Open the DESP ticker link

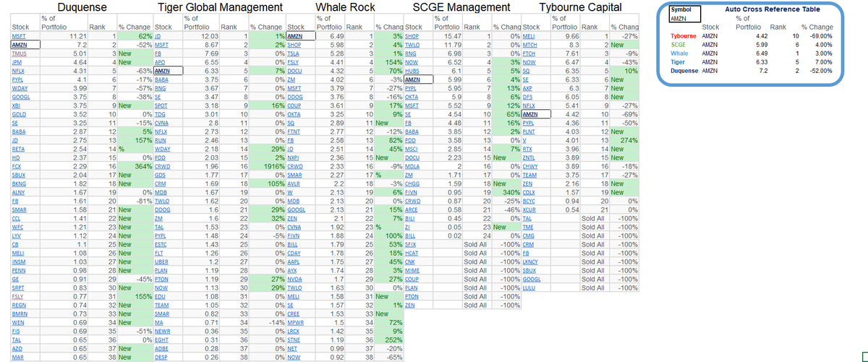(x=161, y=358)
